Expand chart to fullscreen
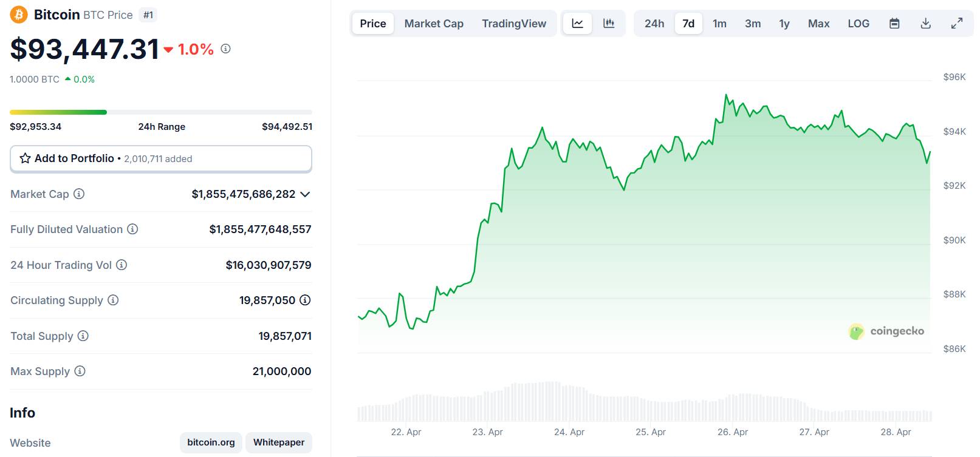 957,24
